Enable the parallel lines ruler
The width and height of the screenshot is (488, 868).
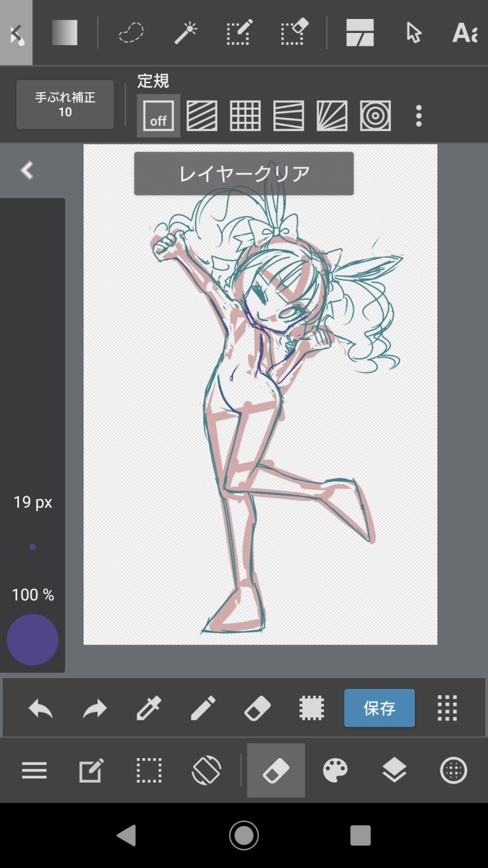(x=202, y=115)
